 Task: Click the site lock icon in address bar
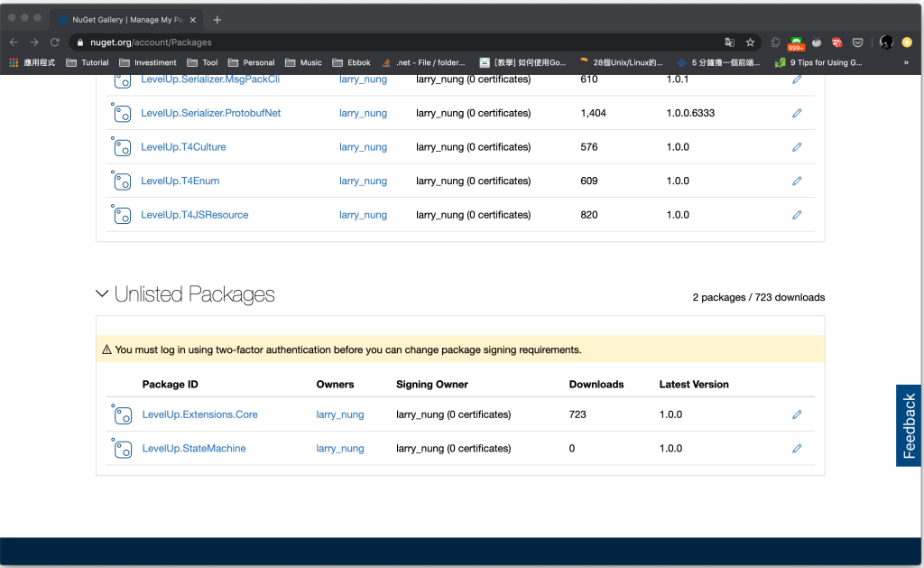[x=80, y=42]
